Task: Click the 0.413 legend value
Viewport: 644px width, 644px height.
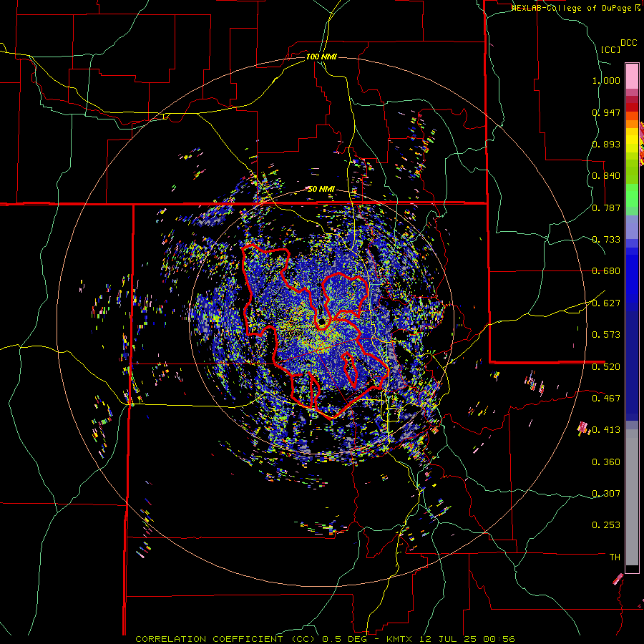Action: [606, 430]
